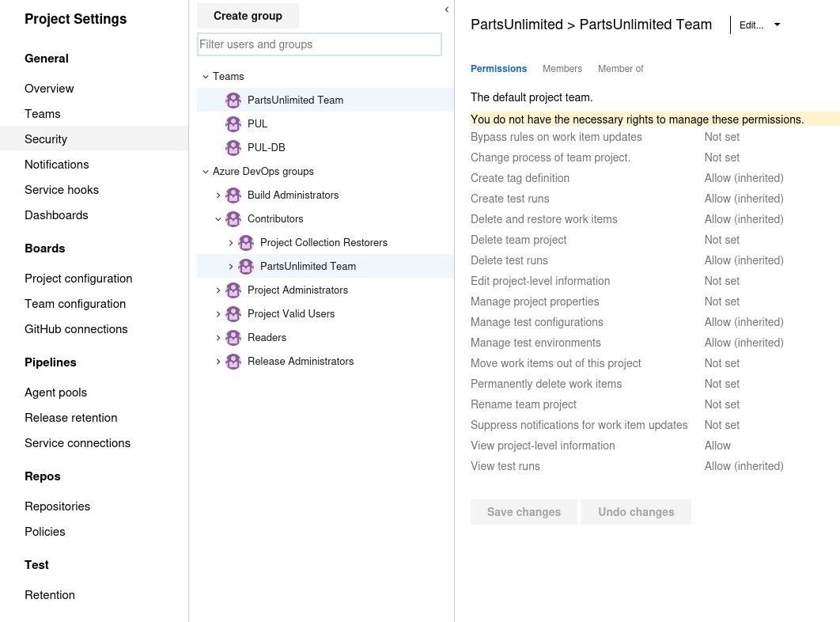Switch to the Member of tab
840x622 pixels.
pos(620,69)
